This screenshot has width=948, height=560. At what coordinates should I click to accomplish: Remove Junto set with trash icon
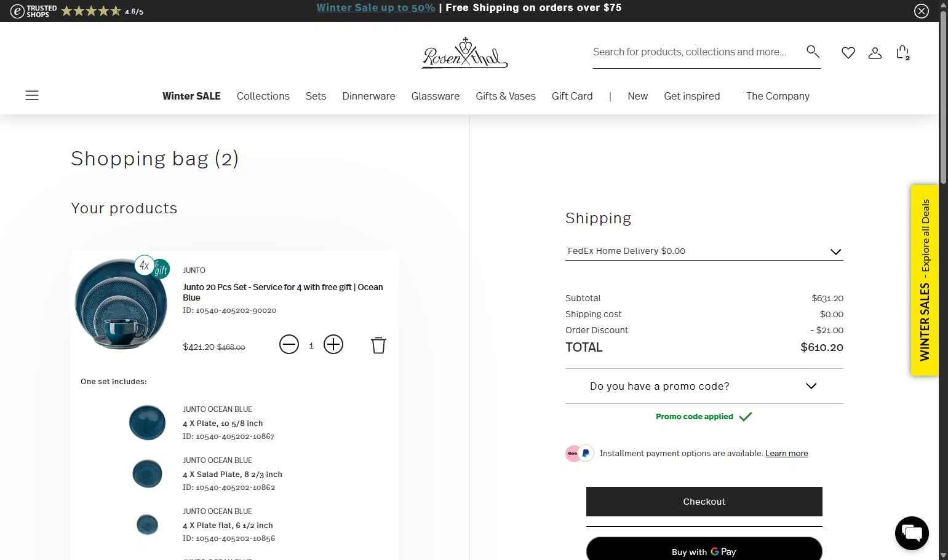(378, 345)
